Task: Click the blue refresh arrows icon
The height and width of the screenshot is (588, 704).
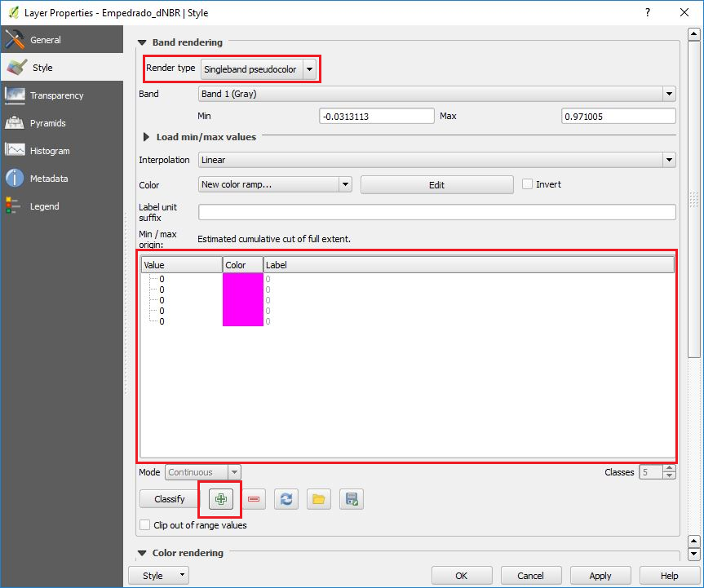Action: 286,499
